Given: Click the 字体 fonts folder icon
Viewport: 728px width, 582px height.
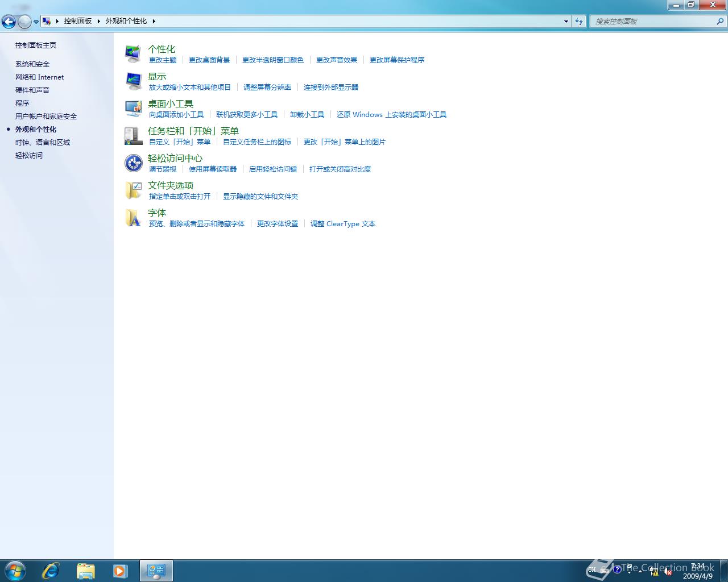Looking at the screenshot, I should (133, 218).
